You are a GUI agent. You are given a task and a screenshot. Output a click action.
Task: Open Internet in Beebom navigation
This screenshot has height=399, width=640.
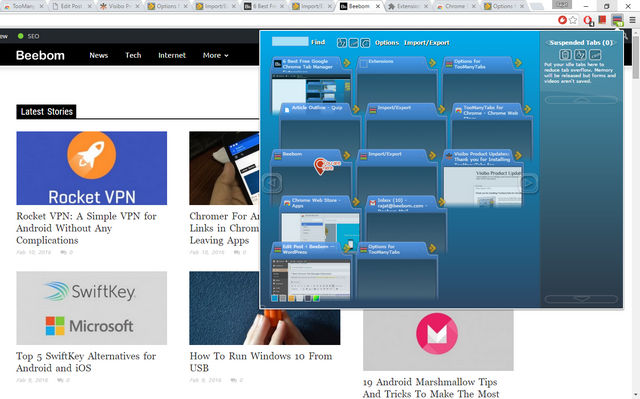point(172,55)
